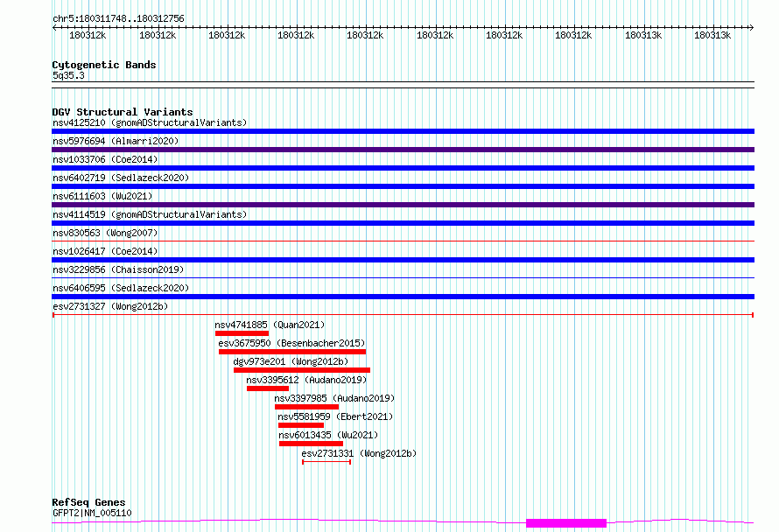Open the nsv6111603 (Wu2021) label
The height and width of the screenshot is (532, 779).
coord(102,196)
